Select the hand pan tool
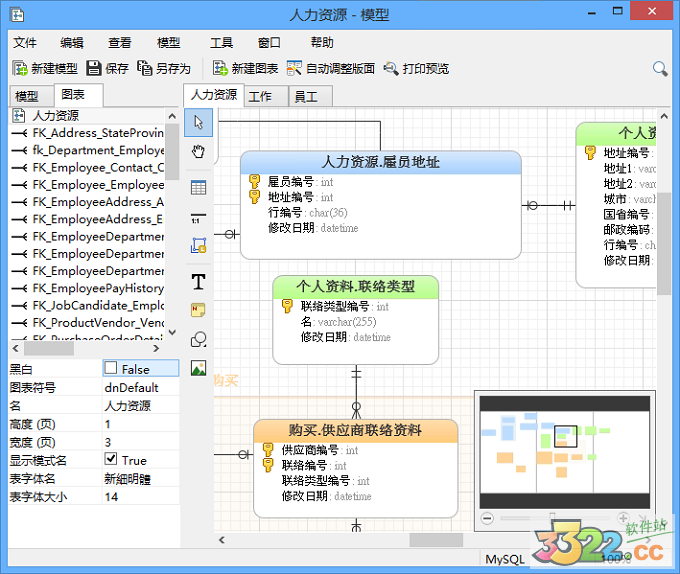This screenshot has height=574, width=680. [x=199, y=152]
